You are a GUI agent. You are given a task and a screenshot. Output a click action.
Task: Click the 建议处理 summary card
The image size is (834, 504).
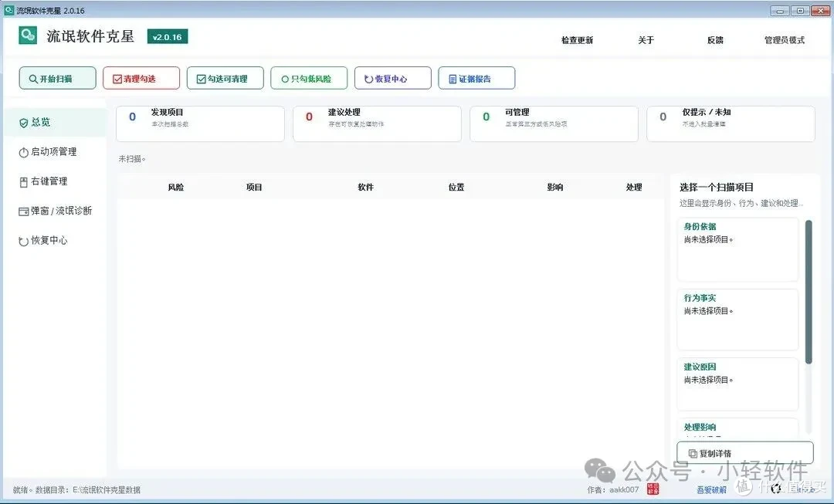point(377,123)
